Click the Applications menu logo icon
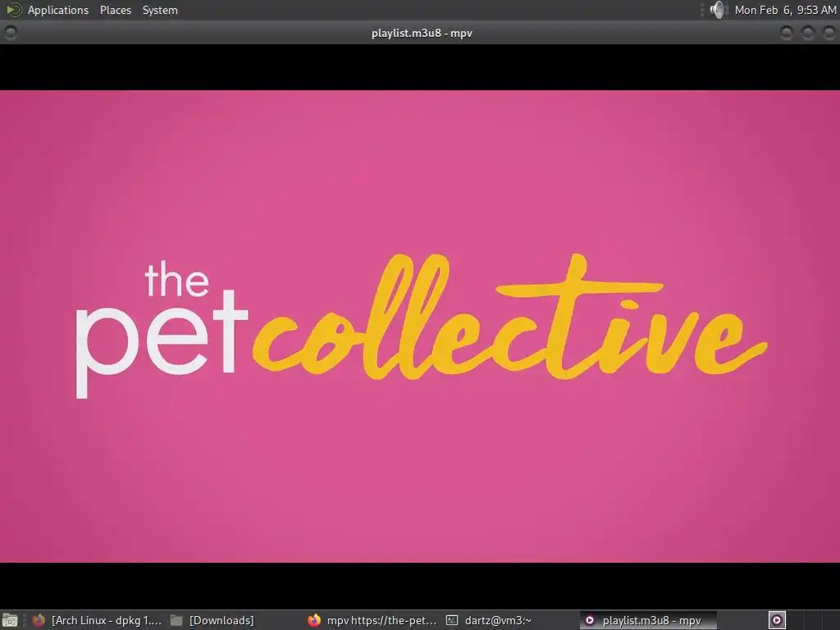Viewport: 840px width, 630px height. (x=13, y=10)
